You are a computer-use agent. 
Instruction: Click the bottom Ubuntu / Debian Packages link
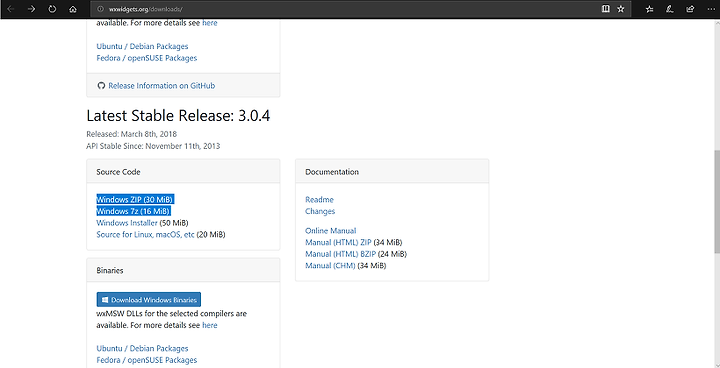pyautogui.click(x=142, y=348)
